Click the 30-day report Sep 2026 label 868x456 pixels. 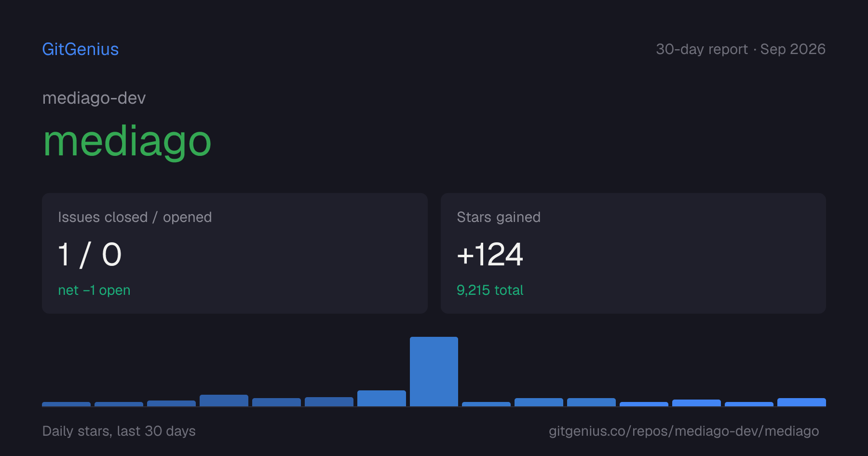[x=741, y=49]
